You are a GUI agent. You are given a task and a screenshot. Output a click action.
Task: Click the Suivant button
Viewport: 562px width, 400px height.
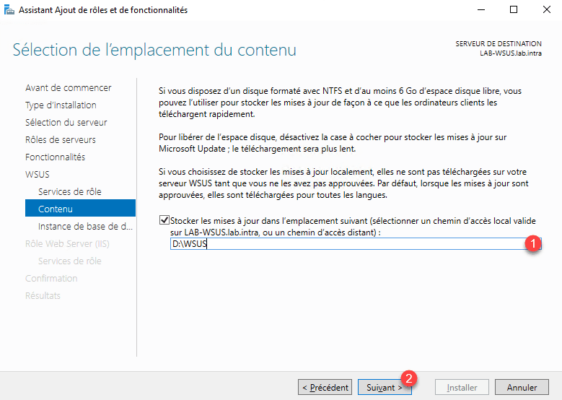pyautogui.click(x=385, y=387)
